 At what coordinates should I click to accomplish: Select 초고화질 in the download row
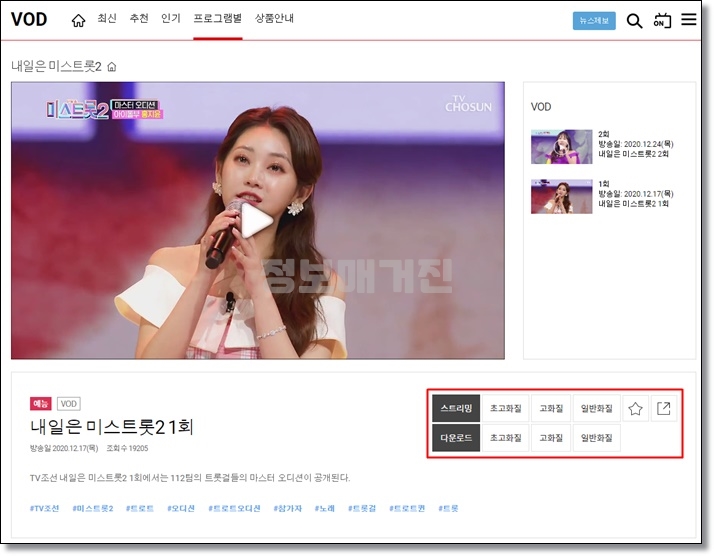[x=505, y=438]
